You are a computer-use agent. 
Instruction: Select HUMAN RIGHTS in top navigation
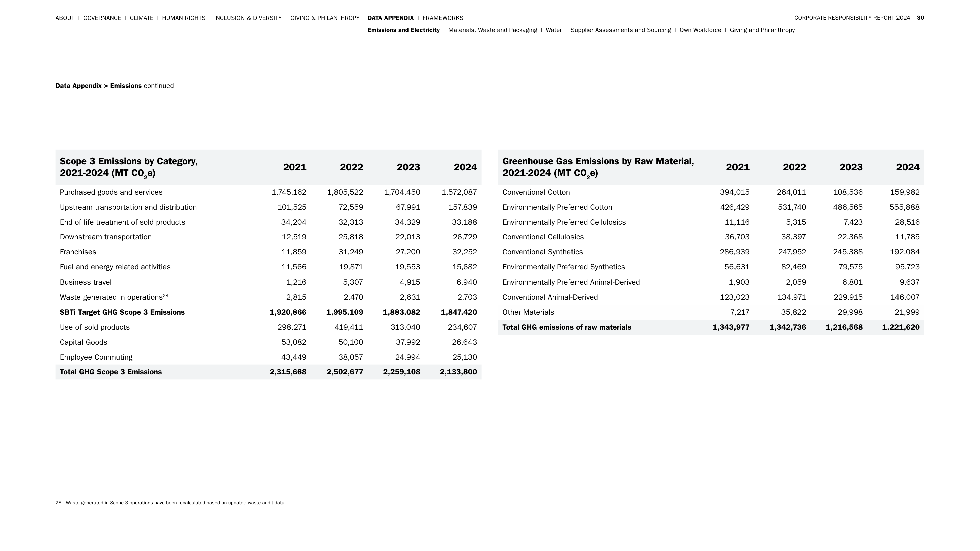tap(184, 18)
